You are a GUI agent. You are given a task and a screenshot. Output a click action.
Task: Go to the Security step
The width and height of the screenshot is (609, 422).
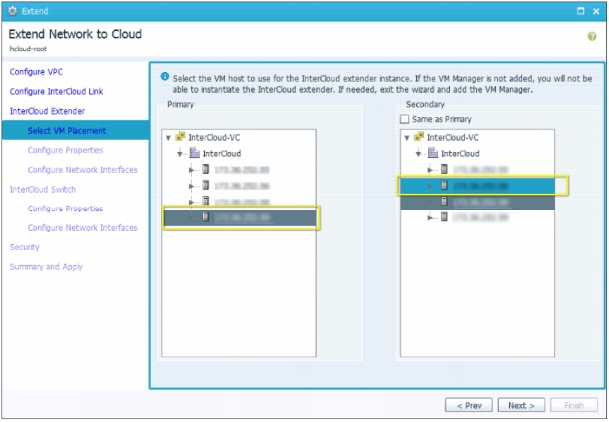click(24, 247)
